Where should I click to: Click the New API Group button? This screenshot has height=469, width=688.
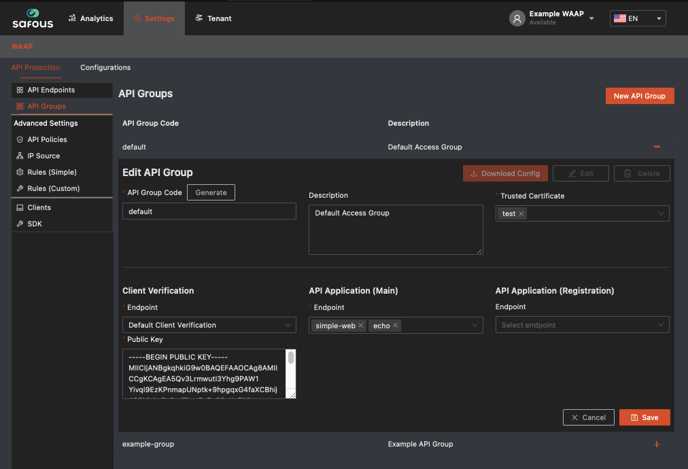coord(639,96)
